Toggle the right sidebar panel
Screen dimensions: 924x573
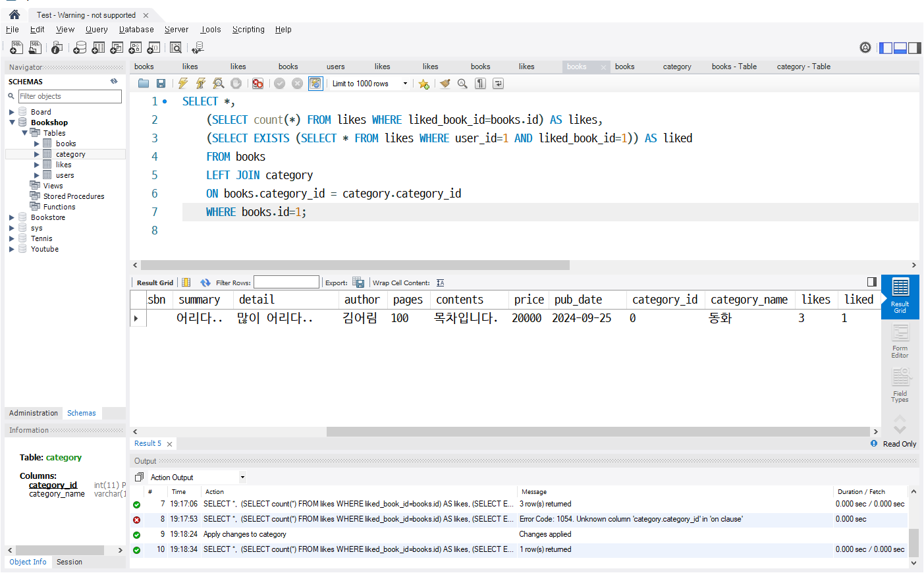[914, 47]
